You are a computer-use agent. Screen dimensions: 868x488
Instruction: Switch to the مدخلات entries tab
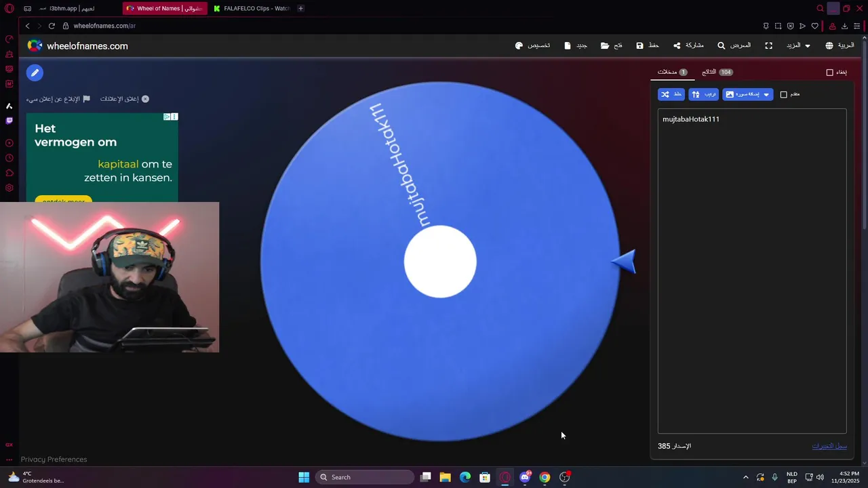[672, 72]
